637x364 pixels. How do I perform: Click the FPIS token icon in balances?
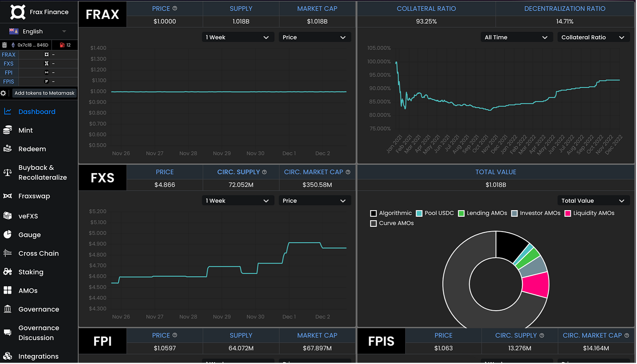[x=46, y=82]
